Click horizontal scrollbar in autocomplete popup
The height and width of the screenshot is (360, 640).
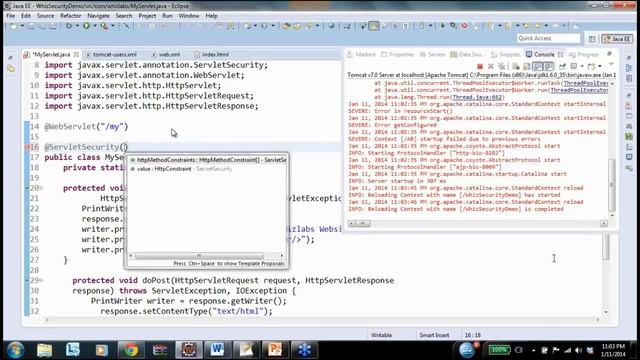click(x=199, y=256)
